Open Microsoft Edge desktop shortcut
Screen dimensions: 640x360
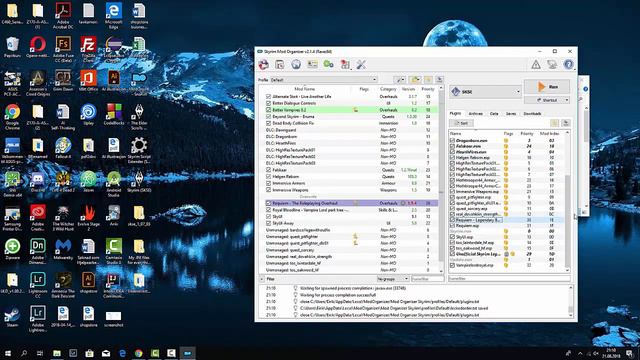coord(113,16)
